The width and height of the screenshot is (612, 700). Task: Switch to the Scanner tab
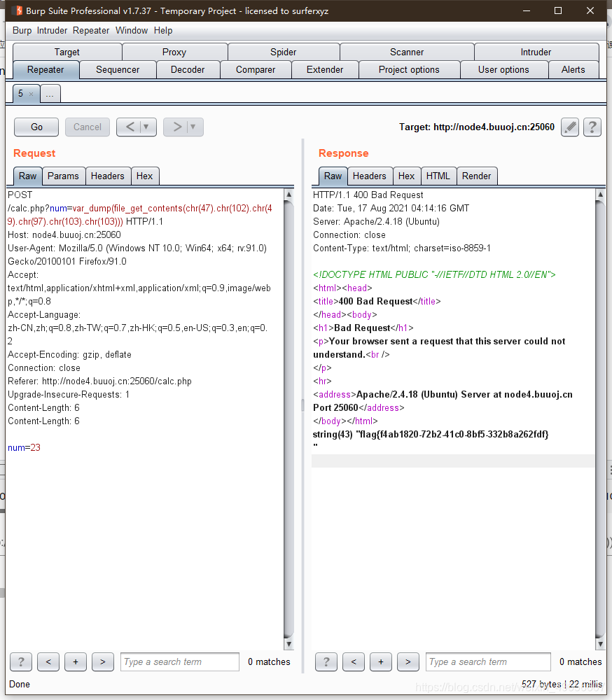pyautogui.click(x=407, y=52)
